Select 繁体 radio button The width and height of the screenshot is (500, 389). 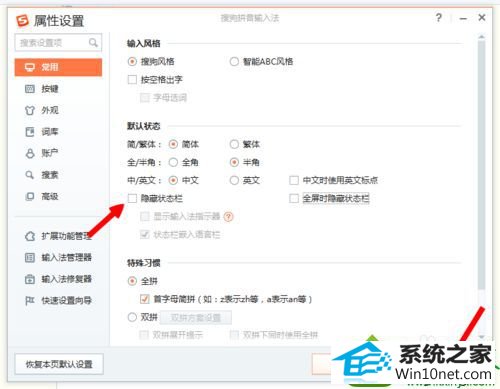pyautogui.click(x=234, y=144)
